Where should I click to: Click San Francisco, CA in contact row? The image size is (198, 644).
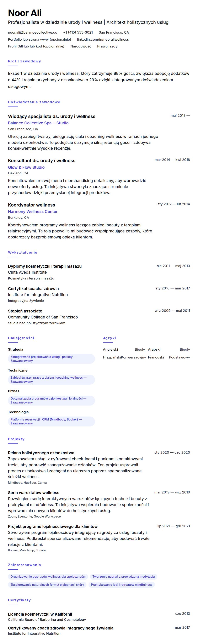point(114,33)
